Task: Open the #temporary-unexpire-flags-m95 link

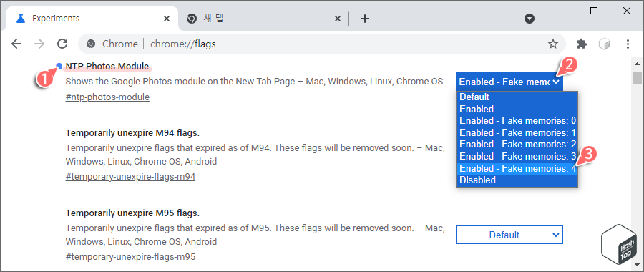Action: [130, 257]
